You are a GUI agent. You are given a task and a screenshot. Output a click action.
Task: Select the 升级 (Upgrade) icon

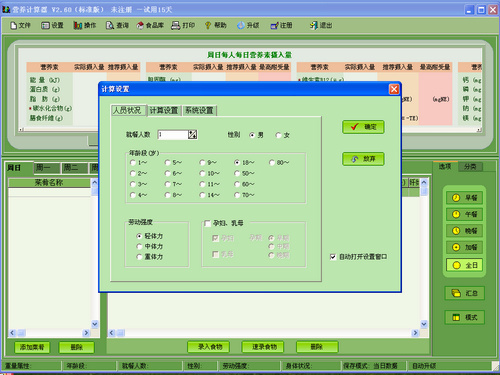click(x=248, y=25)
